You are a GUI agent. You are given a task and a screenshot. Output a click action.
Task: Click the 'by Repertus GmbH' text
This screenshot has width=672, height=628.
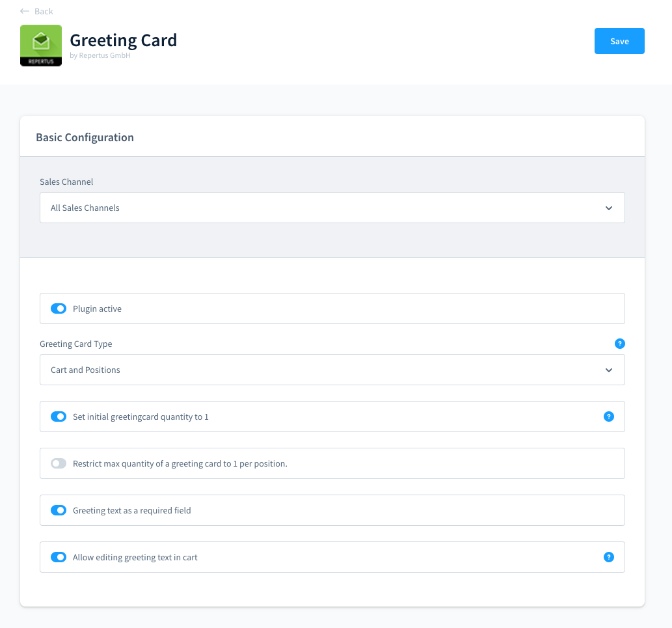tap(100, 55)
